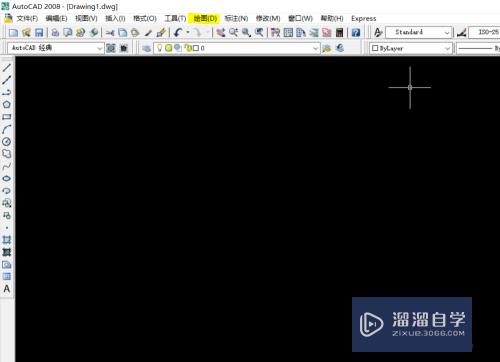Image resolution: width=500 pixels, height=362 pixels.
Task: Select the Point tool
Action: pos(7,228)
